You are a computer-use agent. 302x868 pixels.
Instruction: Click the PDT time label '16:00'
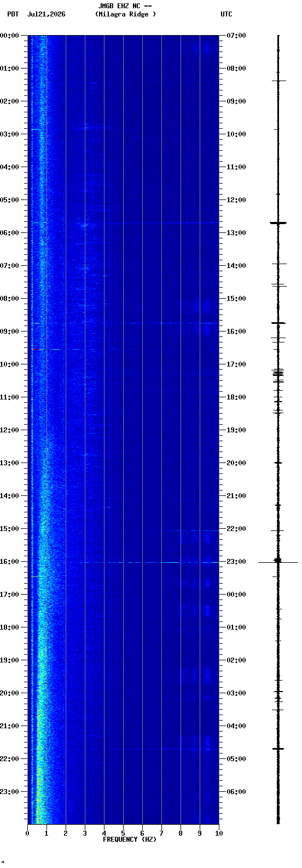point(9,562)
